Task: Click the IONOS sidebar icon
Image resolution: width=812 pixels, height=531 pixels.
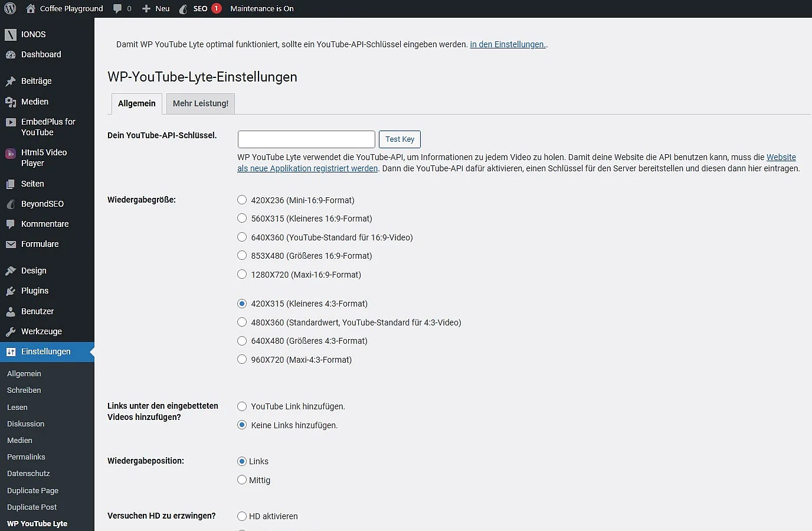Action: pyautogui.click(x=11, y=34)
